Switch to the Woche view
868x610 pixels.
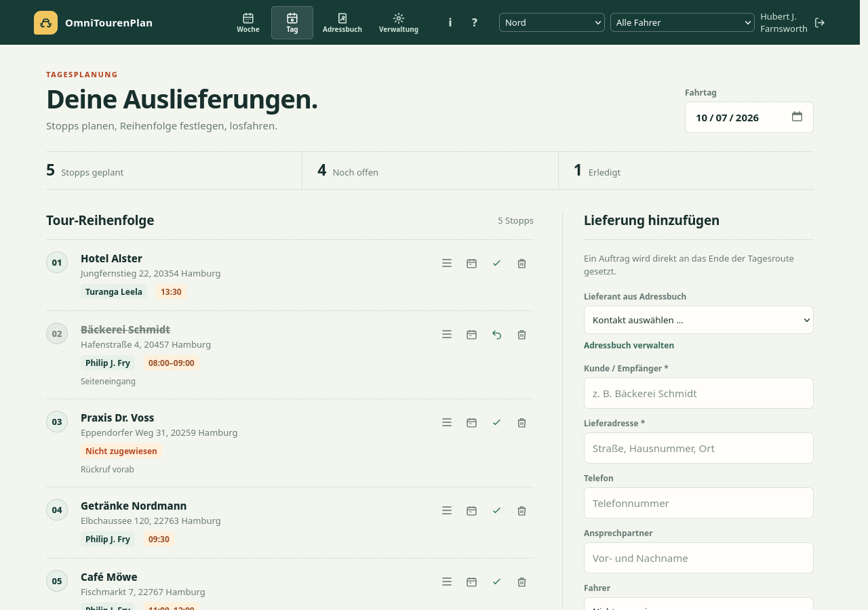point(248,22)
